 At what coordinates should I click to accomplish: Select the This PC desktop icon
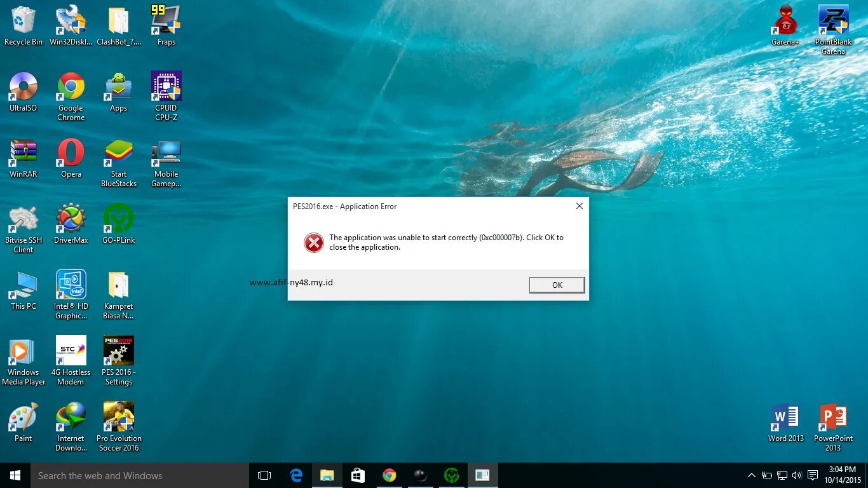(x=24, y=290)
